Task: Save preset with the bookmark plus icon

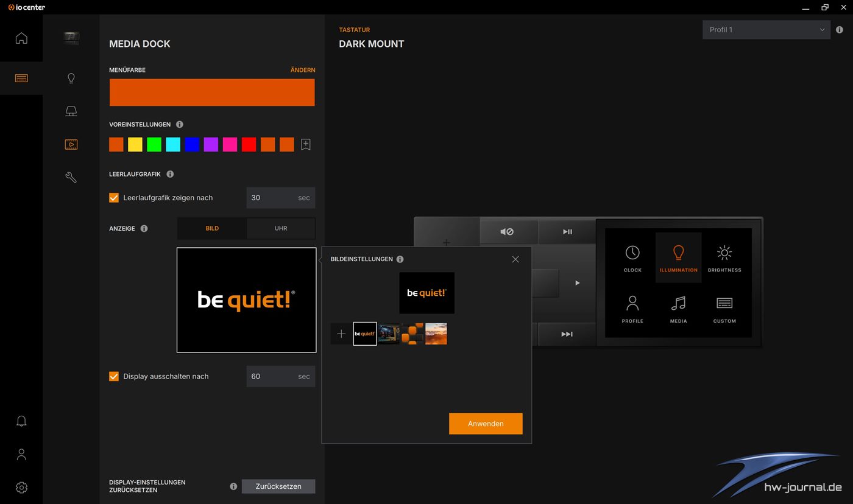Action: tap(306, 144)
